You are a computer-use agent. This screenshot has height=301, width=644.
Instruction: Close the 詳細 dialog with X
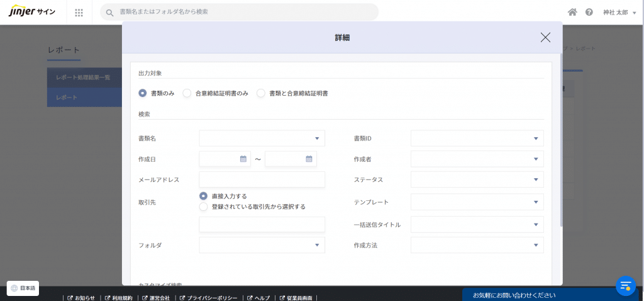[x=545, y=37]
